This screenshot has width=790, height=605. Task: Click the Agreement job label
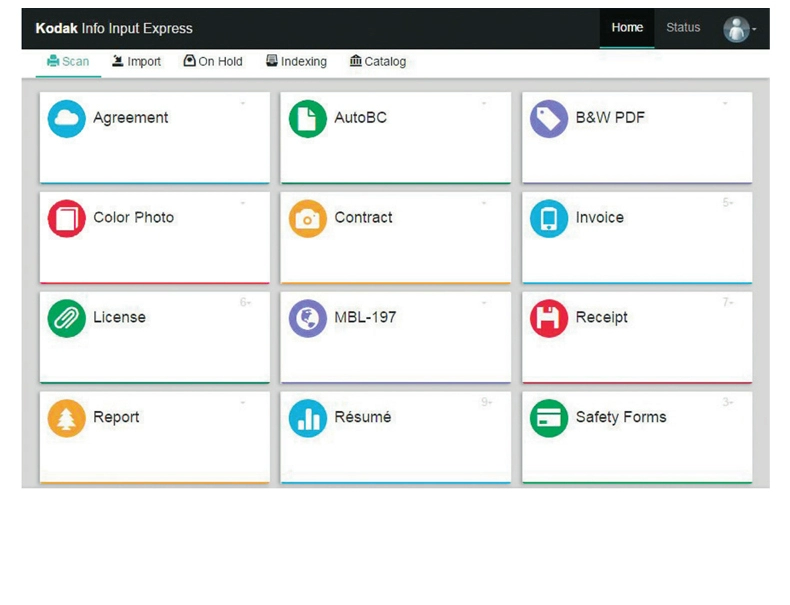pyautogui.click(x=130, y=118)
